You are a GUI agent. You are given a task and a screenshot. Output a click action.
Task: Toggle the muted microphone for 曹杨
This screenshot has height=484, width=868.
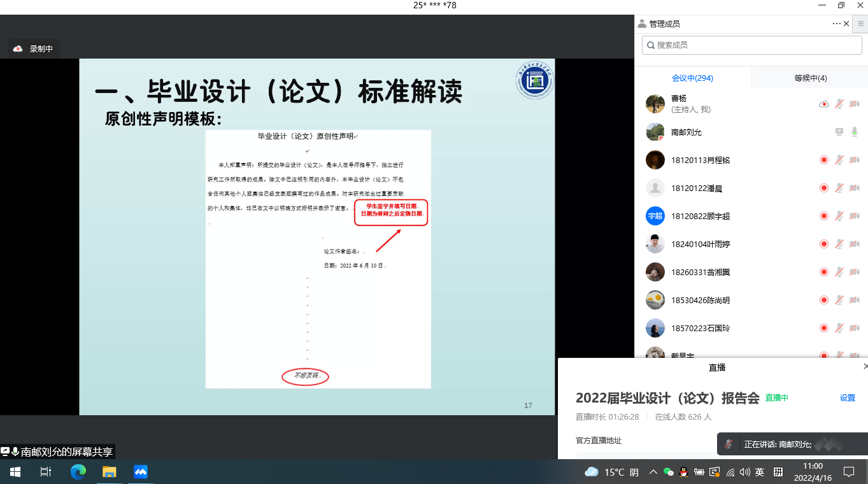pyautogui.click(x=839, y=104)
